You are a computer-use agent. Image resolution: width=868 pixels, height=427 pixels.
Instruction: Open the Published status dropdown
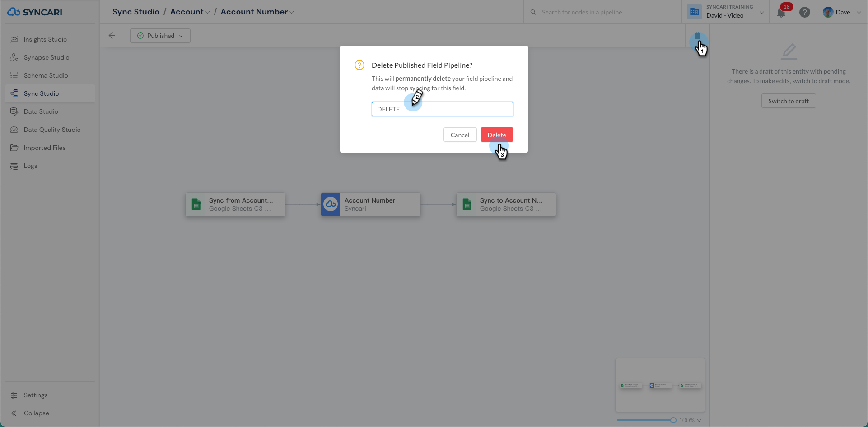160,36
